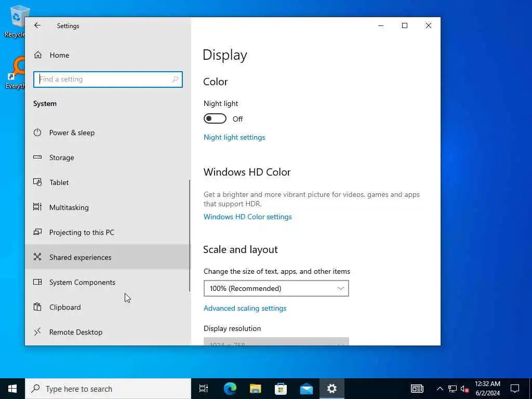The image size is (532, 399).
Task: Click the Shared experiences icon
Action: pyautogui.click(x=37, y=257)
